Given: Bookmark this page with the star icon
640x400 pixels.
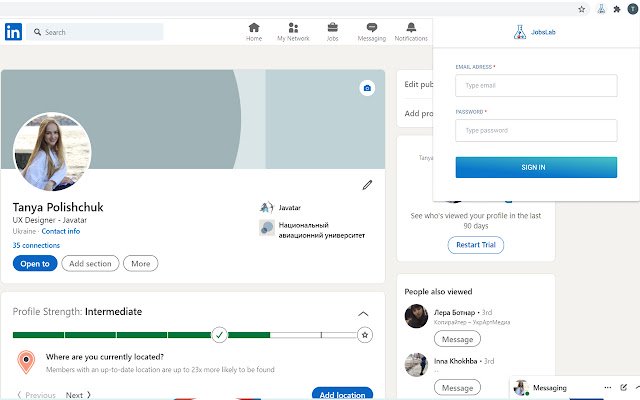Looking at the screenshot, I should click(582, 9).
